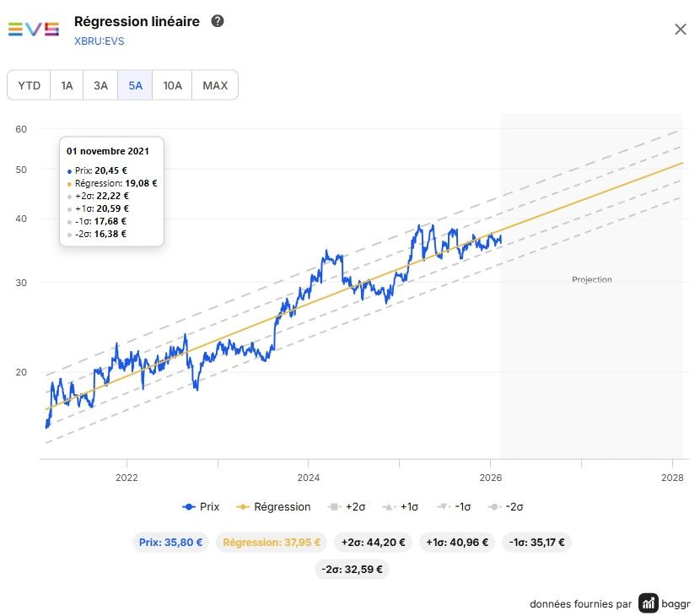
Task: Choose the 5A period tab
Action: coord(135,85)
